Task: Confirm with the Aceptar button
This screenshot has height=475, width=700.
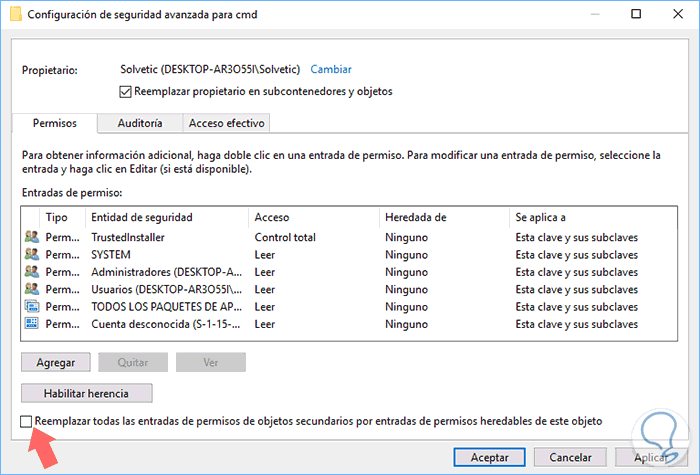Action: (x=489, y=457)
